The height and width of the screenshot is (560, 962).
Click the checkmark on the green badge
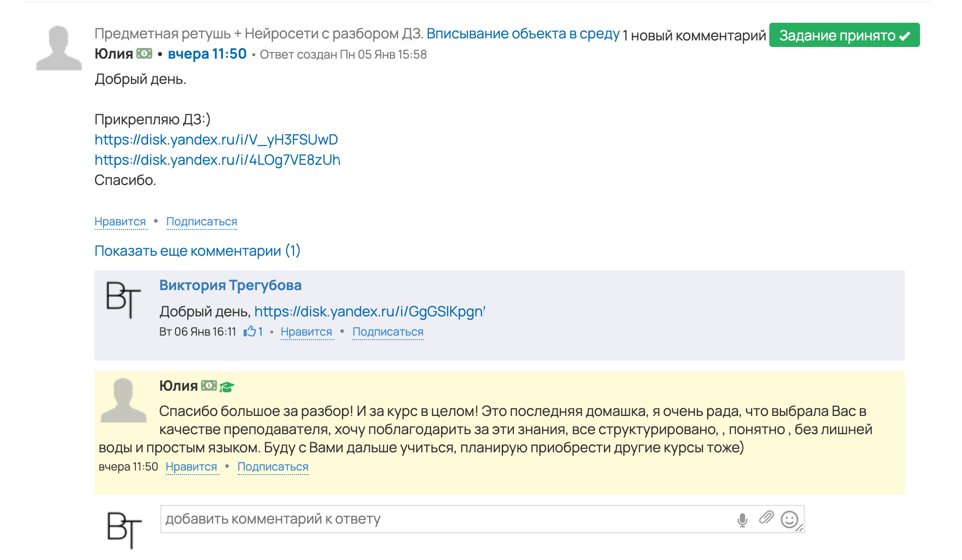(x=905, y=35)
